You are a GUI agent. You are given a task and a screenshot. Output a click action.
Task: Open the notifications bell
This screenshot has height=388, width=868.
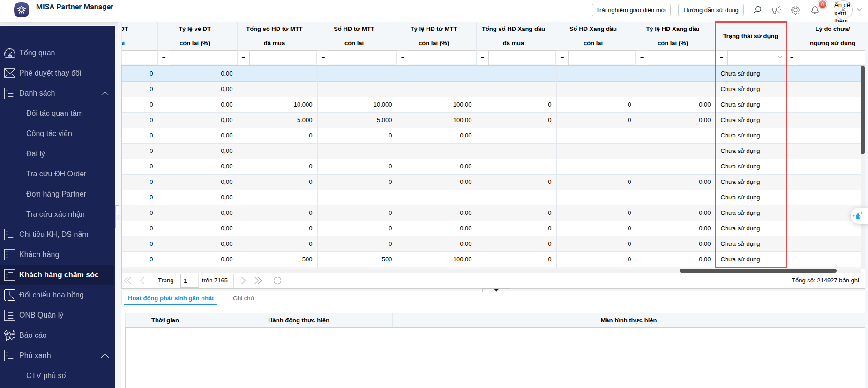pyautogui.click(x=815, y=10)
